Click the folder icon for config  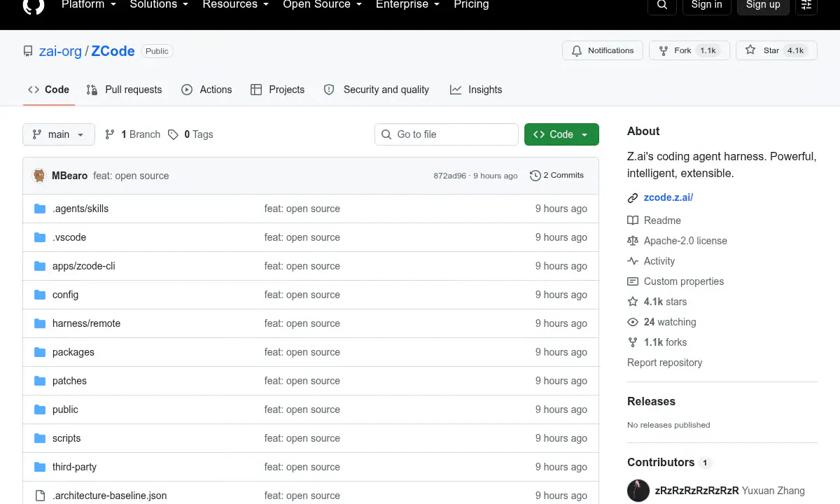[40, 295]
